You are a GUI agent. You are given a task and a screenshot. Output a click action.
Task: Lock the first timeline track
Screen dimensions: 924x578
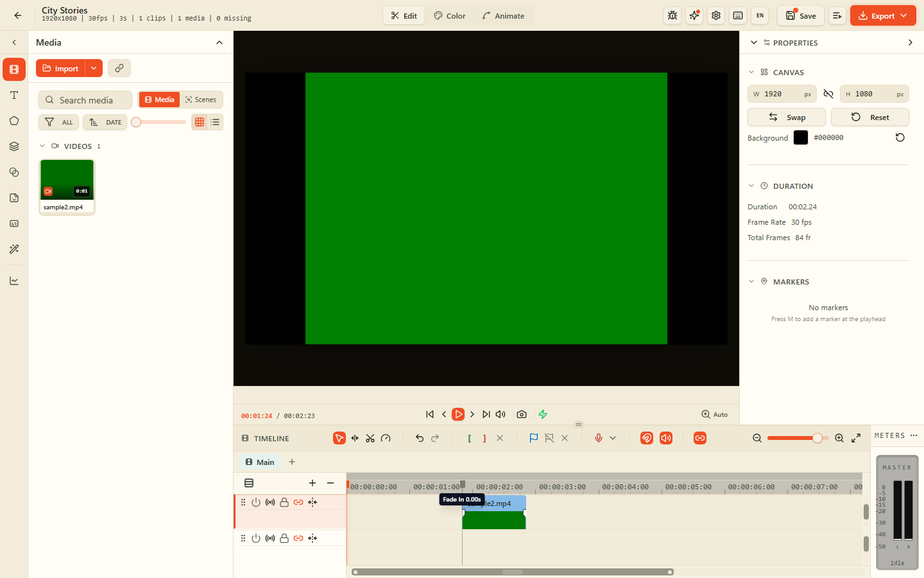[284, 502]
